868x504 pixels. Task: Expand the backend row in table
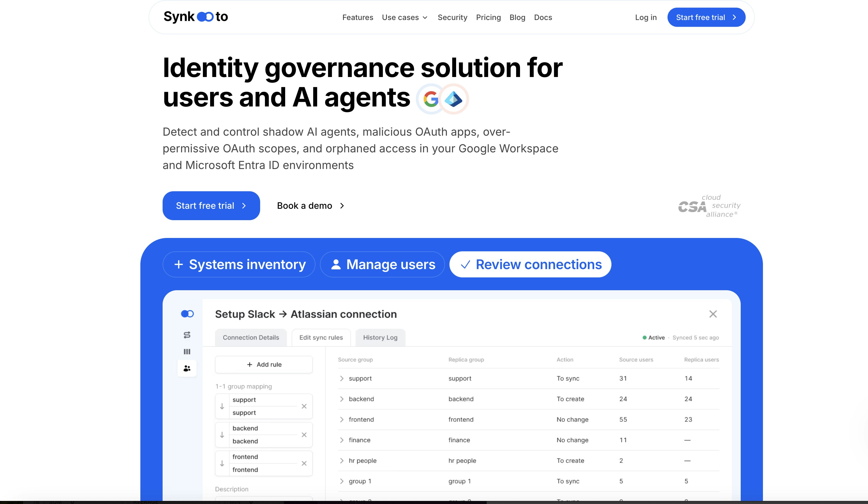click(x=342, y=399)
